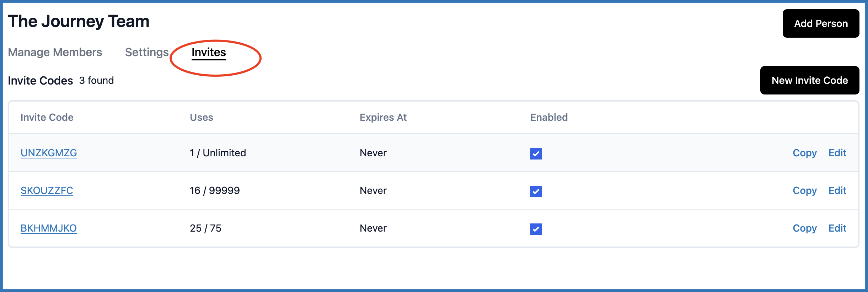Create a New Invite Code
Viewport: 868px width, 292px height.
click(809, 80)
